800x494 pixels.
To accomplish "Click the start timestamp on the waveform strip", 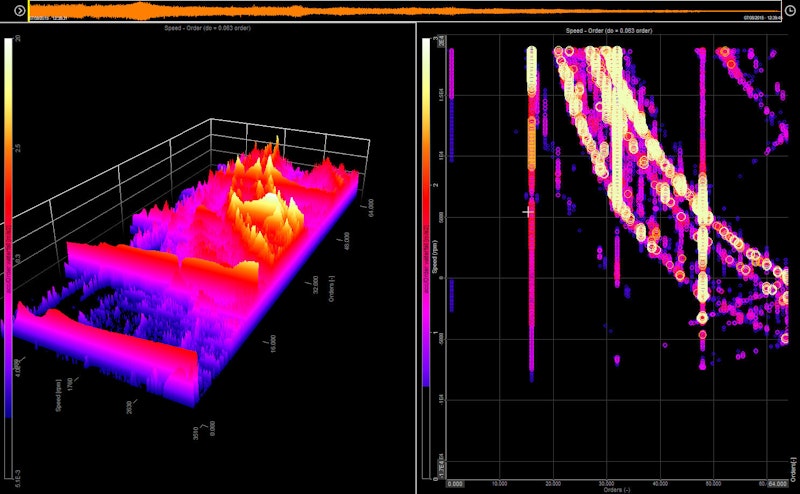I will (x=47, y=18).
